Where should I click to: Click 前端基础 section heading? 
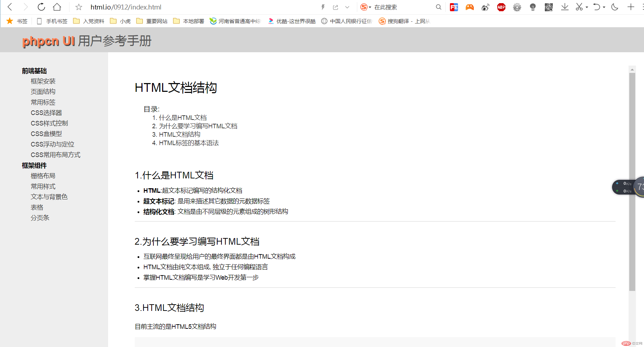tap(34, 71)
